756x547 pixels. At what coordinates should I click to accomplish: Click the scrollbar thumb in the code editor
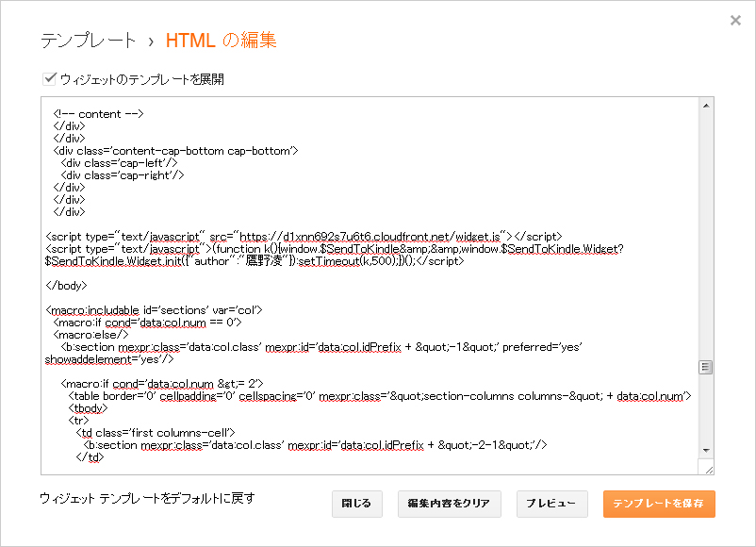pyautogui.click(x=706, y=368)
